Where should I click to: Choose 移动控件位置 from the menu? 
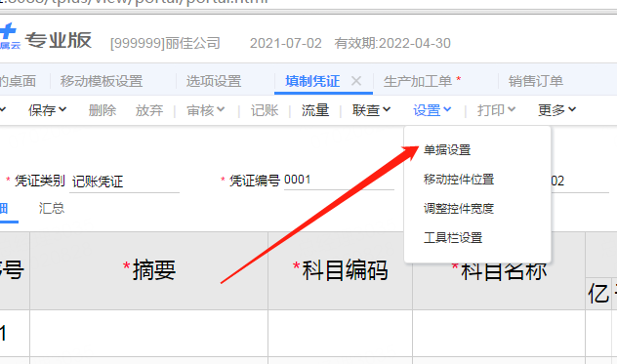pos(459,179)
